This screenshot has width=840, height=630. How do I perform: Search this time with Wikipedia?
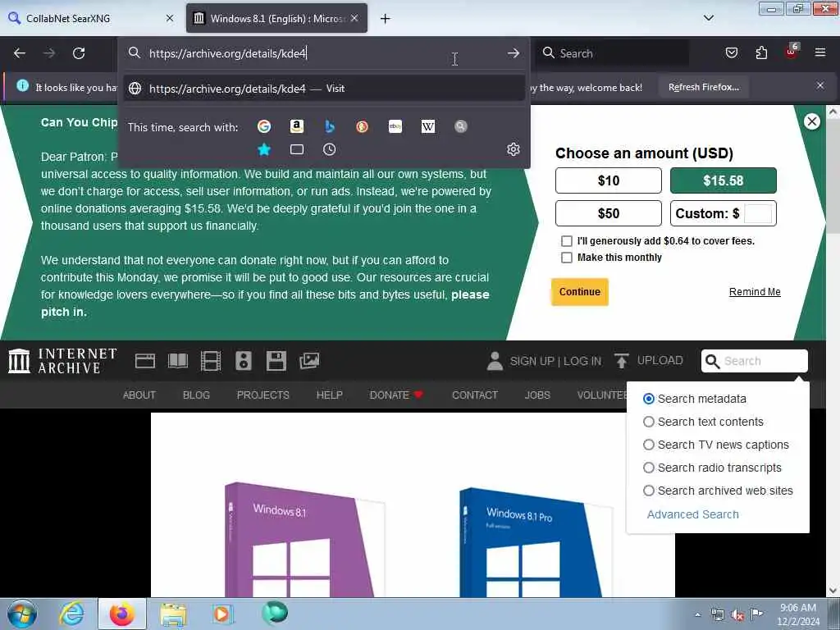428,126
